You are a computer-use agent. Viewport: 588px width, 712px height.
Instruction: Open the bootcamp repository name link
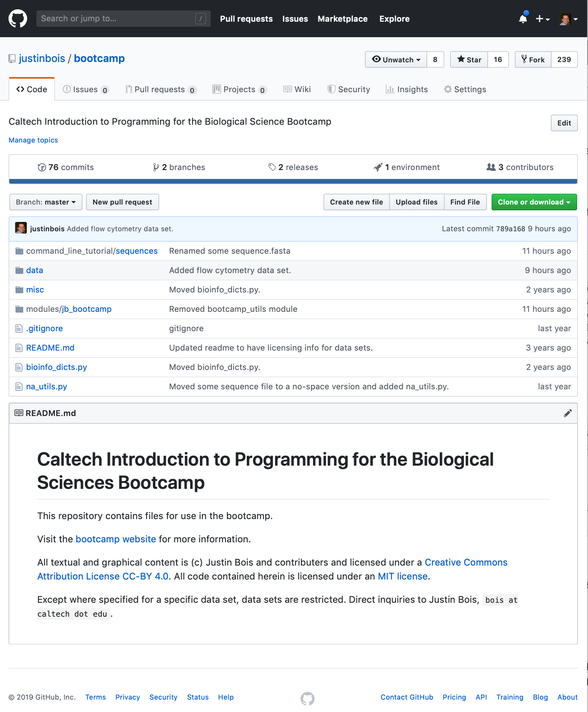click(99, 58)
